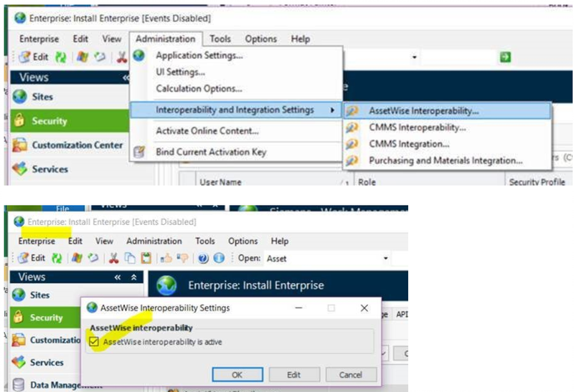This screenshot has width=574, height=392.
Task: Click Windows flag icon in upper window toolbar
Action: [82, 57]
